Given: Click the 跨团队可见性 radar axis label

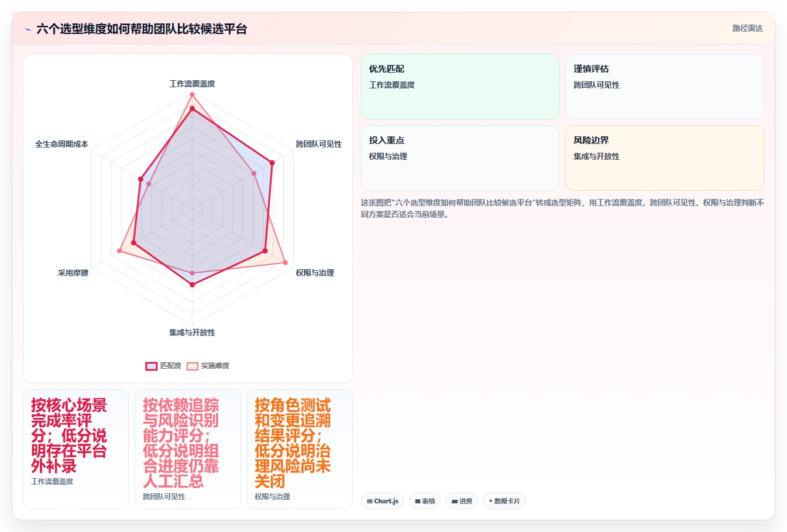Looking at the screenshot, I should click(x=319, y=144).
